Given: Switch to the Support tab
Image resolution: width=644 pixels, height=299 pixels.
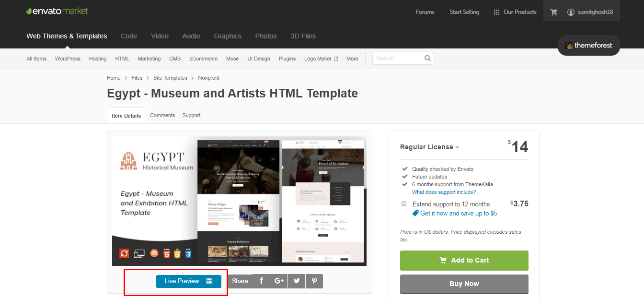Looking at the screenshot, I should [191, 115].
